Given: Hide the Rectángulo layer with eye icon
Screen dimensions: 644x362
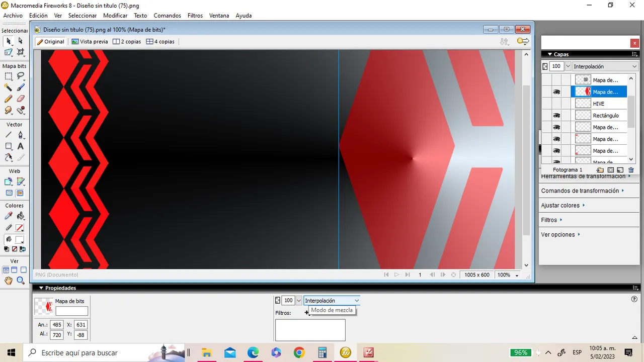Looking at the screenshot, I should tap(556, 116).
